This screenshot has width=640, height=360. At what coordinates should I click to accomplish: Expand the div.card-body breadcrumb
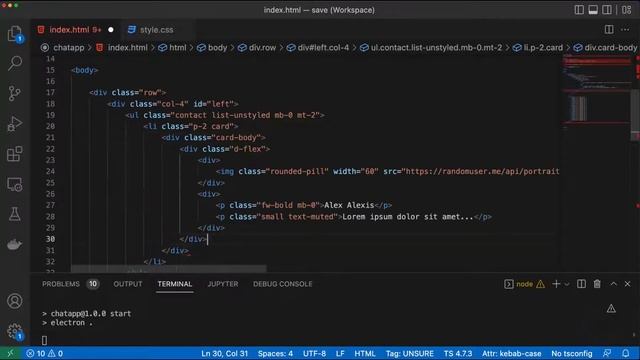(x=610, y=48)
